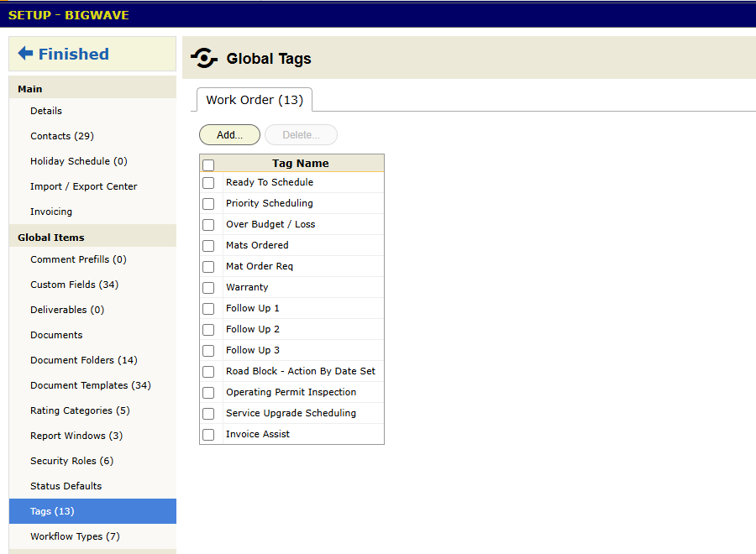The height and width of the screenshot is (554, 756).
Task: Check the Priority Scheduling tag checkbox
Action: (x=208, y=204)
